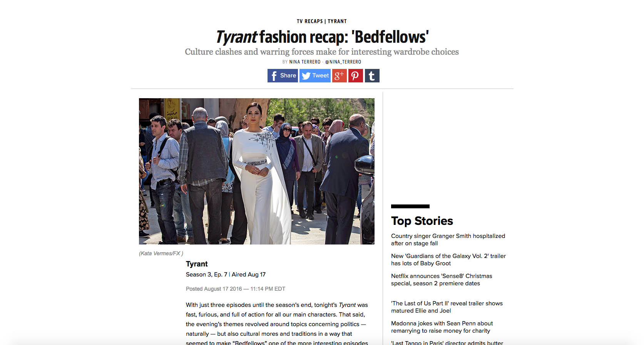
Task: Select the Tyrant fashion recap headline
Action: coord(322,37)
